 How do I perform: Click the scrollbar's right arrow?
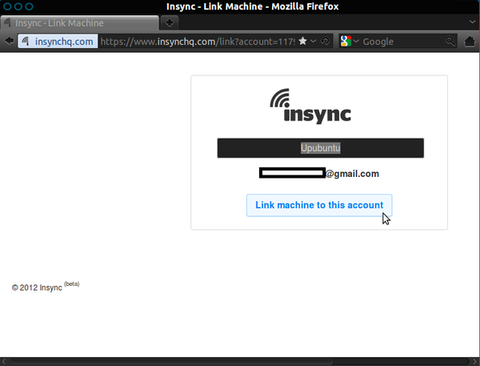475,361
